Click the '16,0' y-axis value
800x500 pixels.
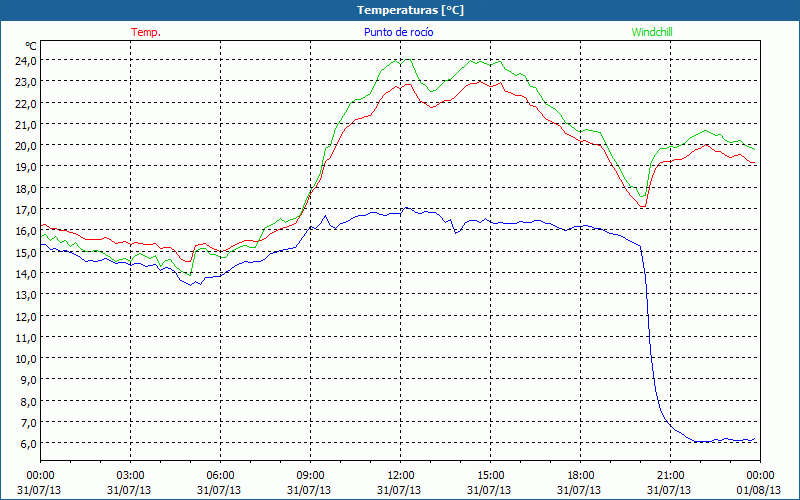pyautogui.click(x=27, y=231)
